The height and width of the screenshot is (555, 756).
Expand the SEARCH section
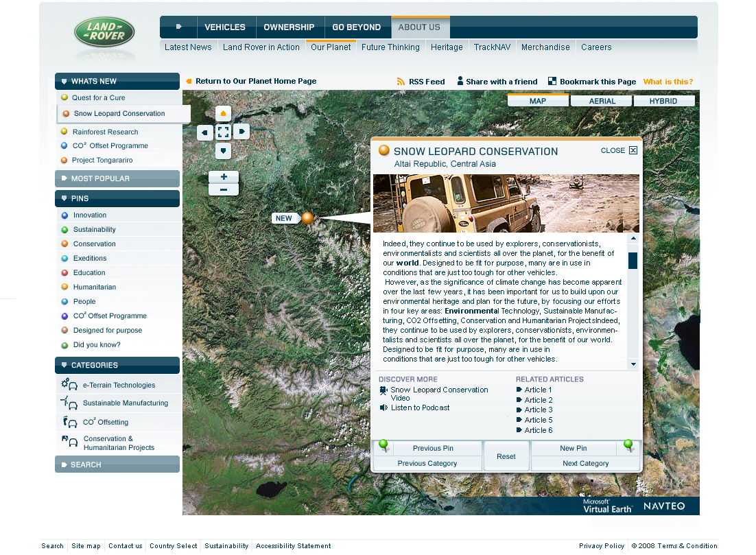[x=117, y=464]
